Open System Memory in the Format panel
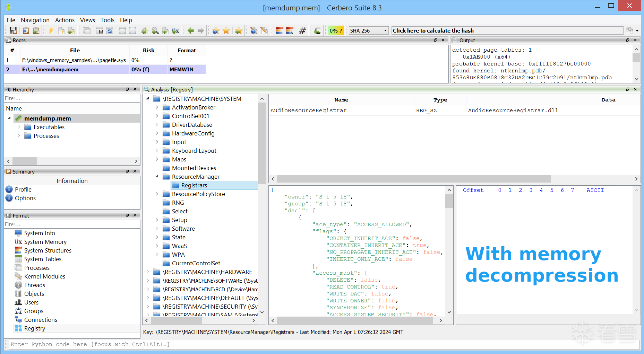Screen dimensions: 644x354 (45, 242)
